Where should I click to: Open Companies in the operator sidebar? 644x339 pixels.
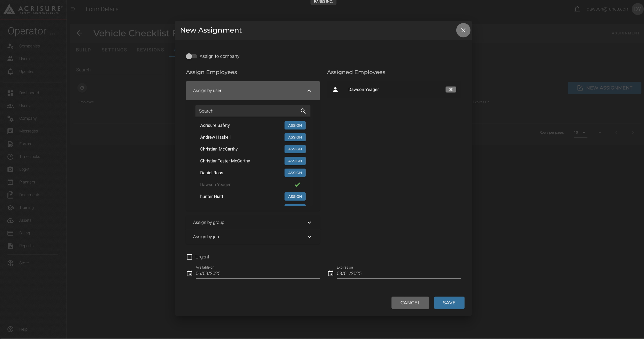pyautogui.click(x=29, y=46)
